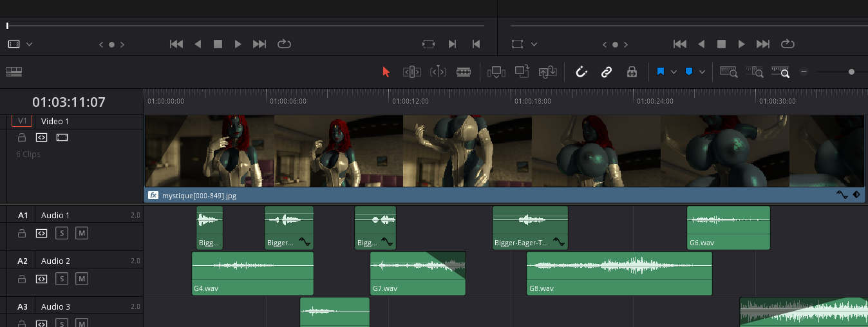
Task: Go to first frame in source viewer
Action: click(176, 44)
